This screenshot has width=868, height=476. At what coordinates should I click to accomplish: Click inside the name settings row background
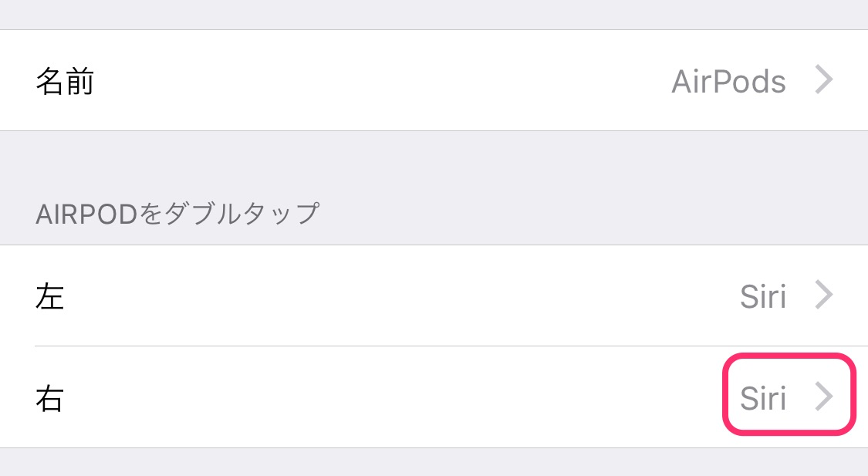pyautogui.click(x=386, y=79)
